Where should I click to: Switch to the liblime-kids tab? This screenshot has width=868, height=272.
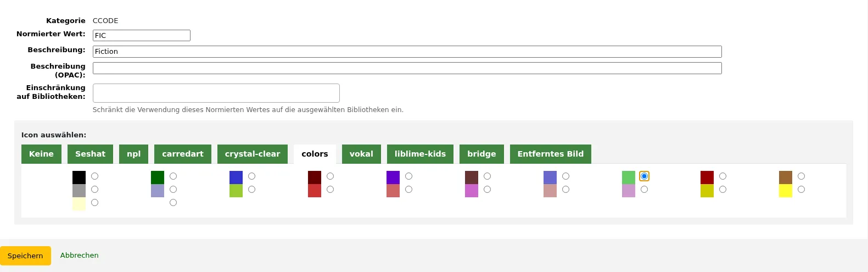(420, 154)
